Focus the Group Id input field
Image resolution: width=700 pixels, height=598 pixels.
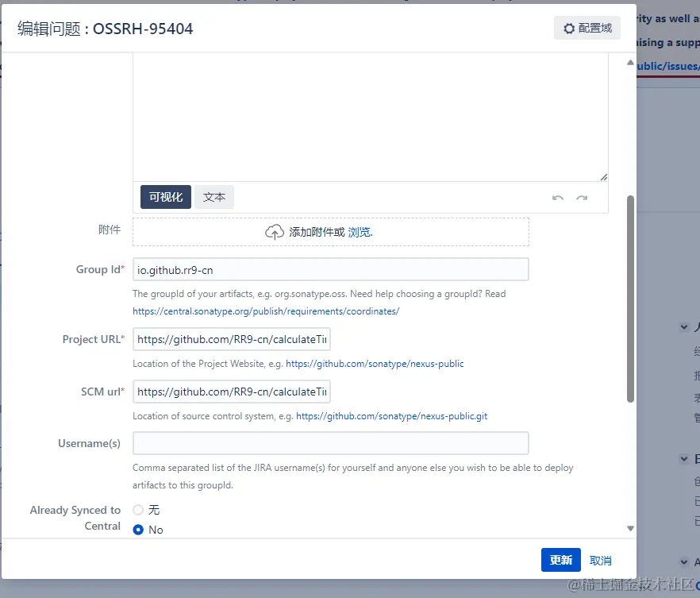[330, 269]
